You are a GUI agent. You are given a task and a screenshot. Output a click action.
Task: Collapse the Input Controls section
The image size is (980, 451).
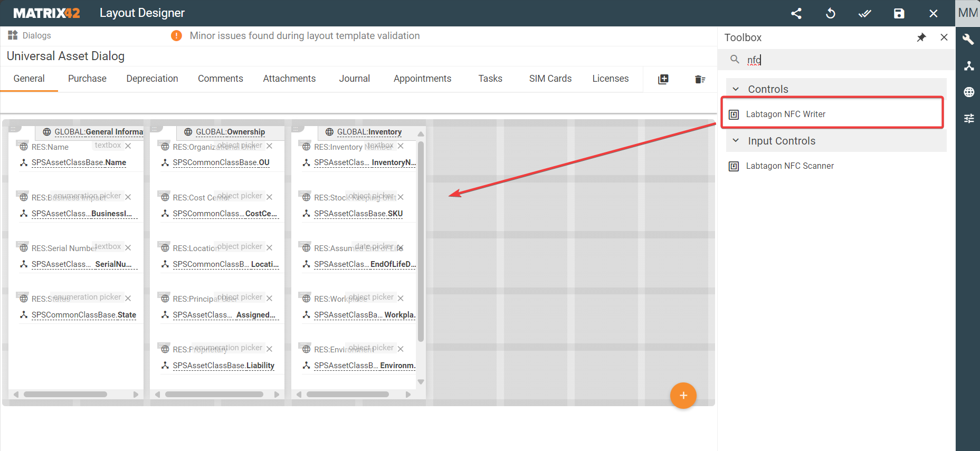(x=736, y=141)
